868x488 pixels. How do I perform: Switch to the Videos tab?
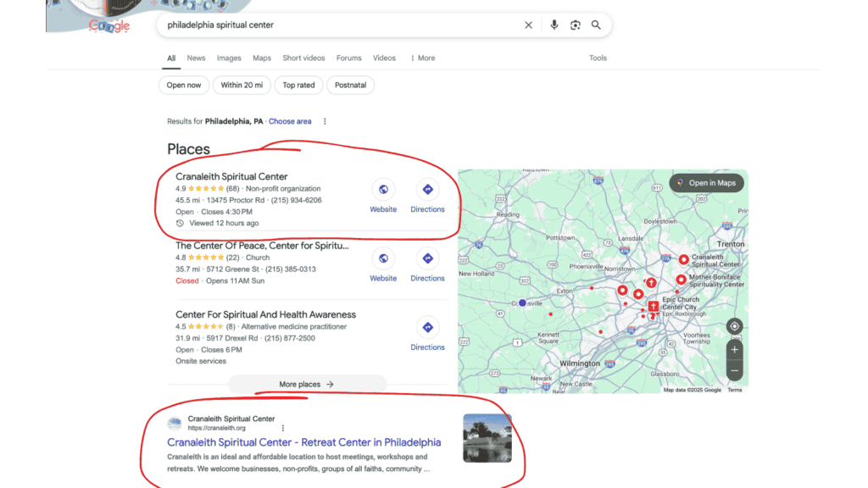coord(384,58)
